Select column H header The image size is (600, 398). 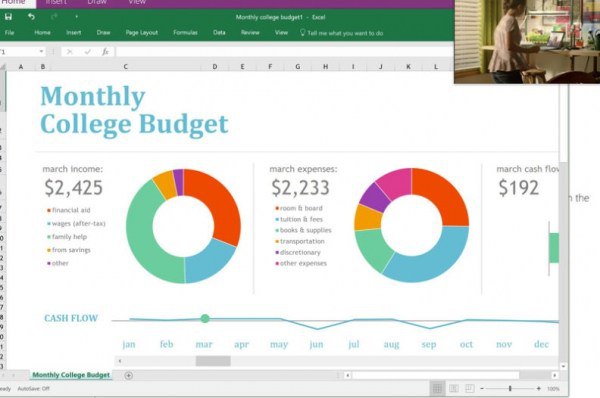325,67
